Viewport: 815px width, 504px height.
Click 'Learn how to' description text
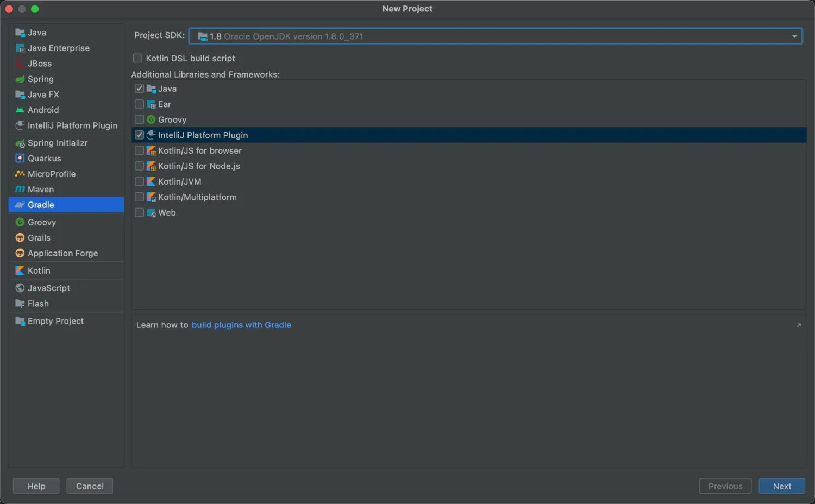tap(162, 325)
